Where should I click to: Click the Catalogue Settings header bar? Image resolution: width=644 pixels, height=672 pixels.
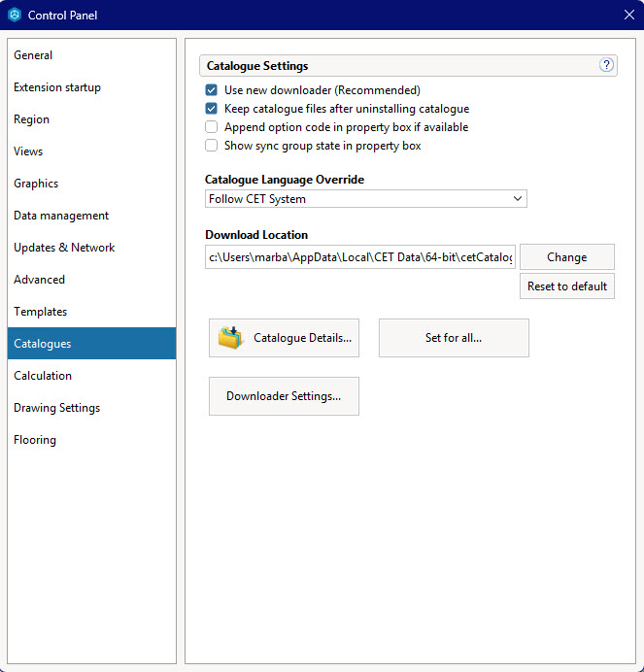408,66
